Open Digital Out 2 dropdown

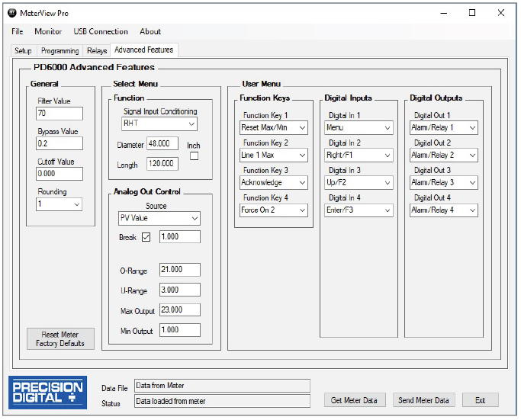pyautogui.click(x=444, y=155)
